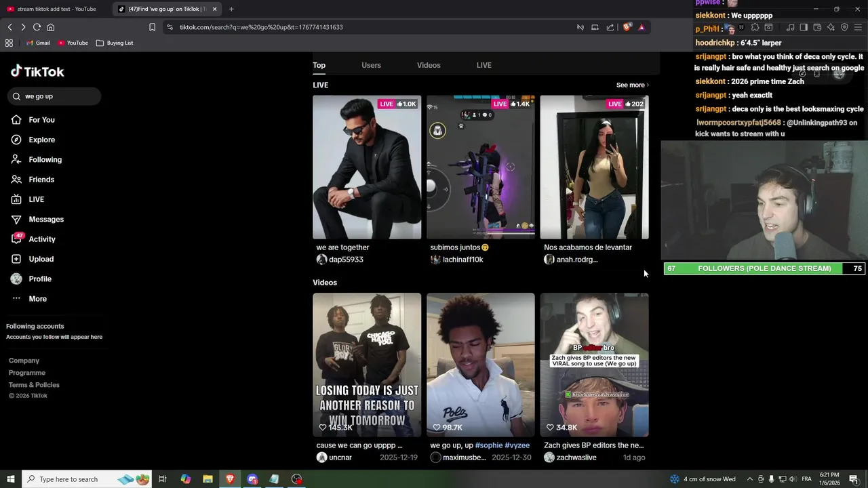Open the Windows notification center
Viewport: 868px width, 488px height.
pyautogui.click(x=854, y=479)
